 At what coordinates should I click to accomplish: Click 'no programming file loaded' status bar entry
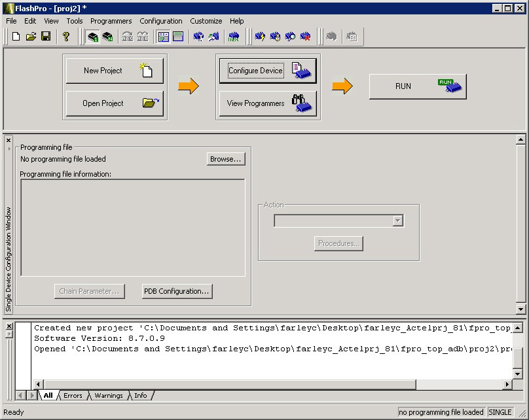coord(441,412)
